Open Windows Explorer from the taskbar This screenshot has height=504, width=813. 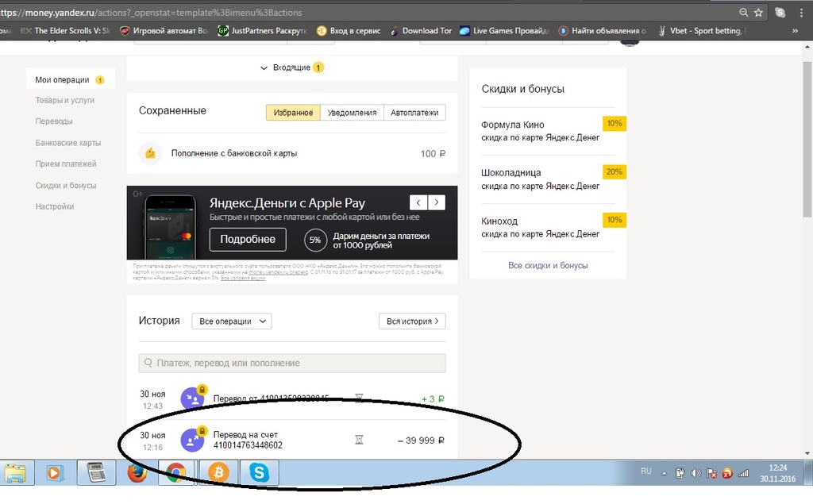16,472
